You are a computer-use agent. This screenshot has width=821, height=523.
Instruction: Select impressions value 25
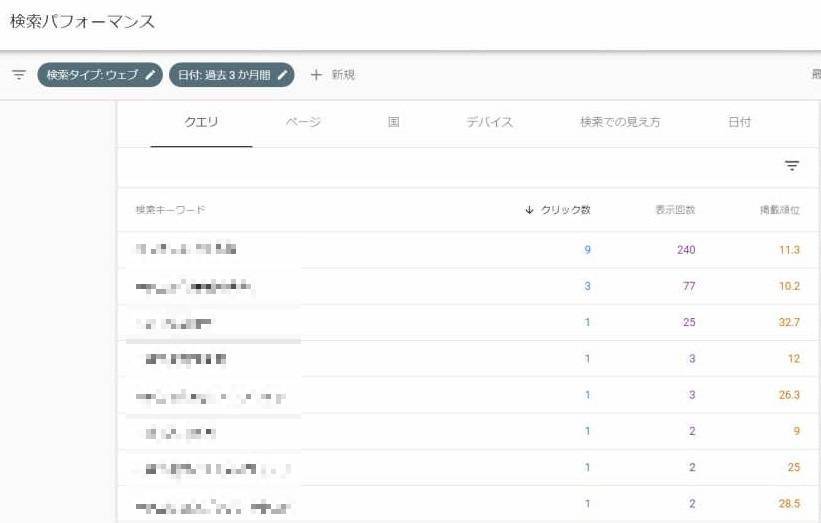689,322
